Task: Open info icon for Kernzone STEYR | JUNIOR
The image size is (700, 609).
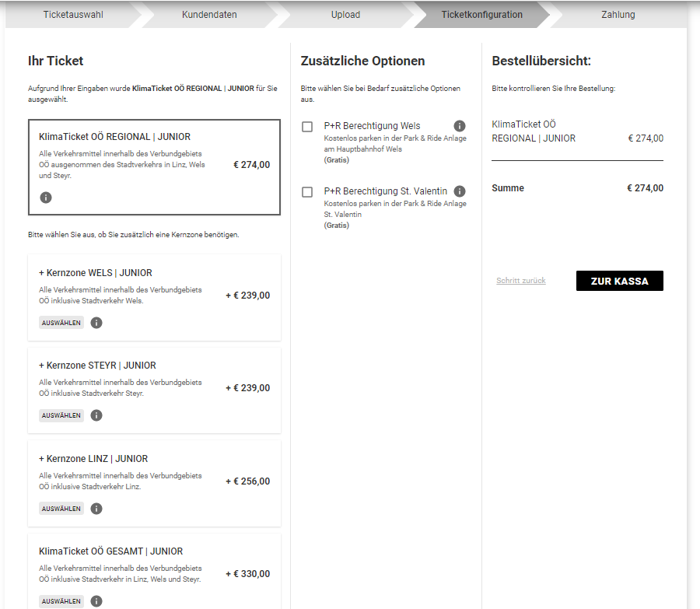Action: (x=96, y=415)
